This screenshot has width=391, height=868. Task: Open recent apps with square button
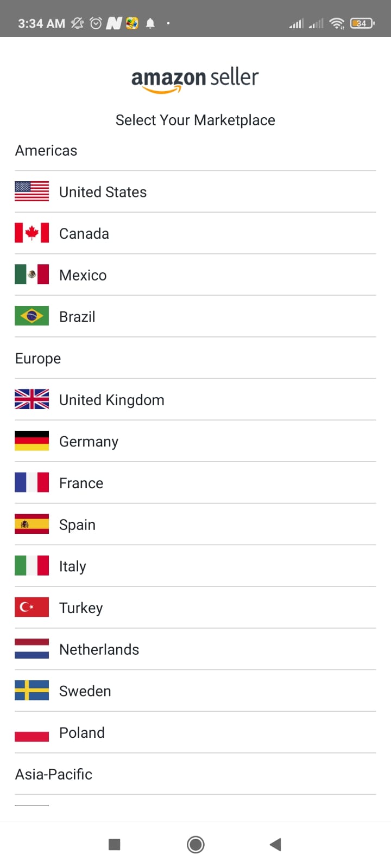115,844
